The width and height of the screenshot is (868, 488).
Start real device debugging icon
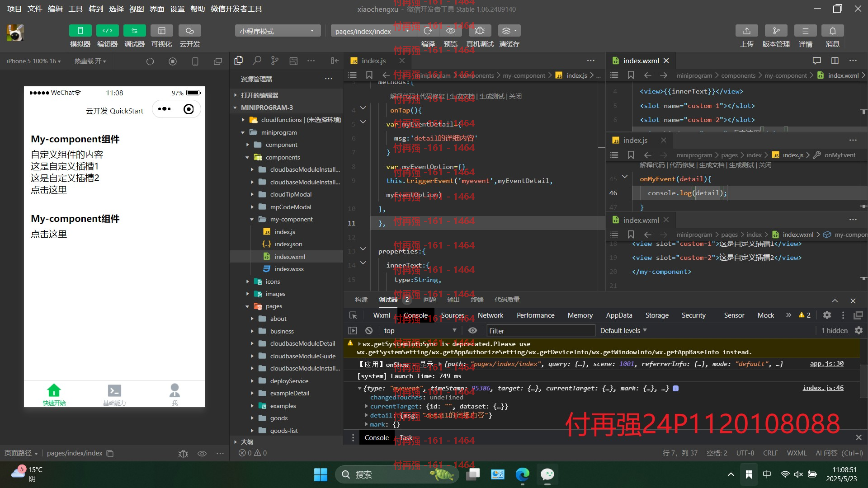pyautogui.click(x=480, y=31)
